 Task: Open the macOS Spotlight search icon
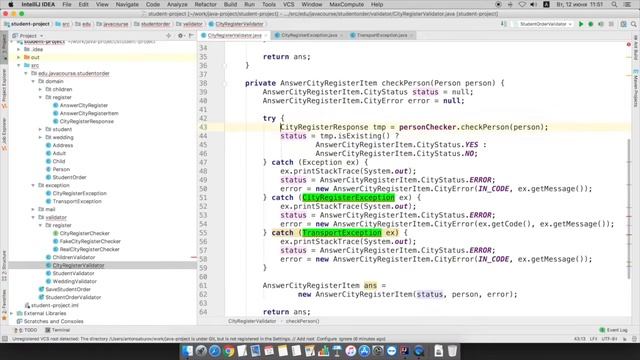(614, 4)
